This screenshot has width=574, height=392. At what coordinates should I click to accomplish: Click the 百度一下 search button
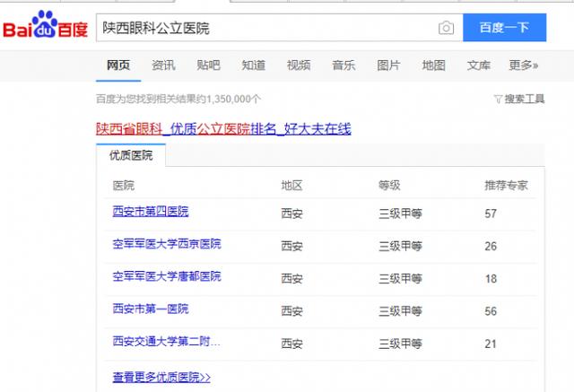[504, 28]
